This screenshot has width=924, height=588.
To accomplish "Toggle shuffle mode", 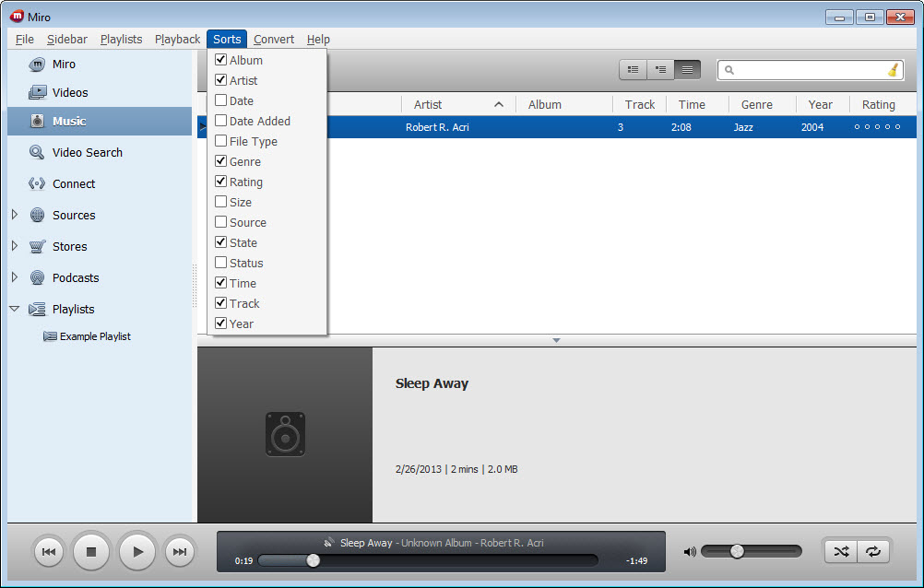I will pyautogui.click(x=841, y=551).
